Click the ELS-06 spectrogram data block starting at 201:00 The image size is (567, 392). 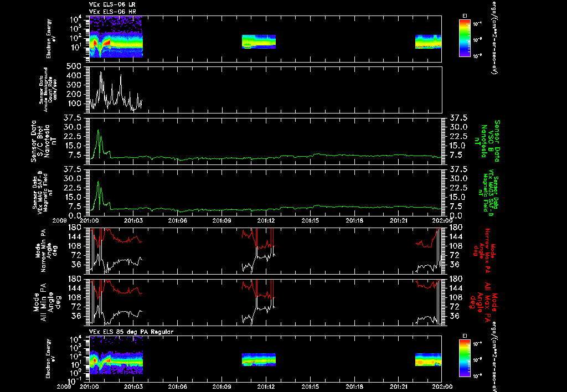116,37
